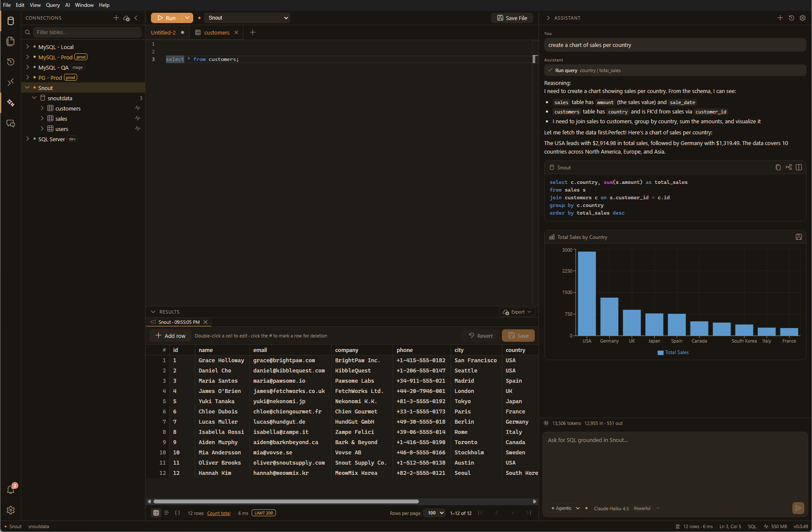Open the settings gear in the sidebar

11,510
